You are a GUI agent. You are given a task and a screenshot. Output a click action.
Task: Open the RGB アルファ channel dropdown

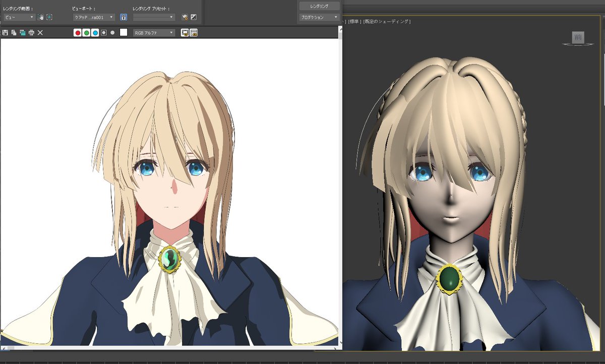coord(154,33)
